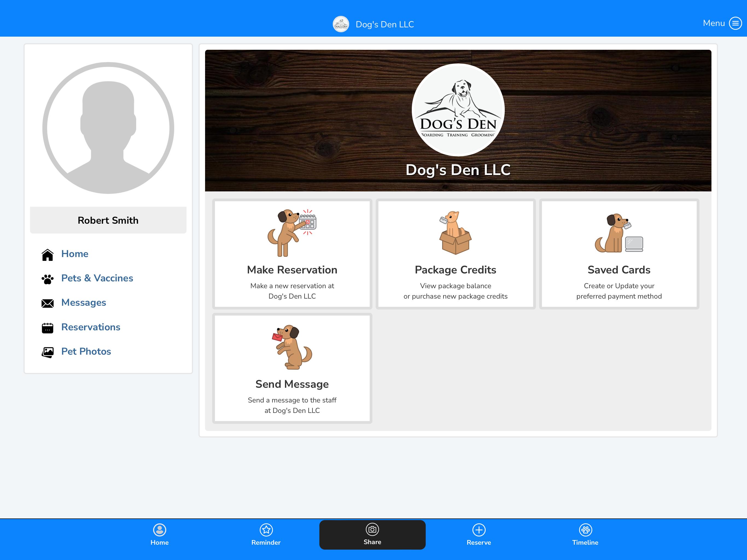The image size is (747, 560).
Task: Click the Dog's Den logo in header
Action: click(x=341, y=24)
